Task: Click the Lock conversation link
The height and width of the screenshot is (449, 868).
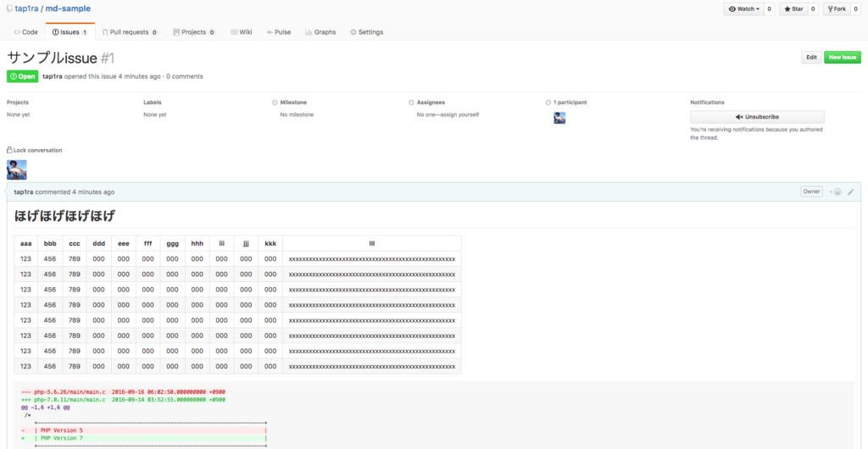Action: click(34, 150)
